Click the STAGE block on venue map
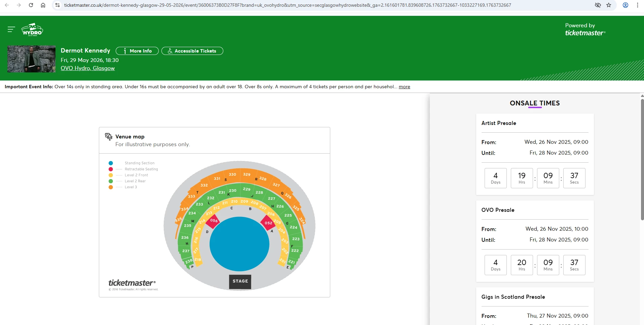644x325 pixels. pos(240,281)
